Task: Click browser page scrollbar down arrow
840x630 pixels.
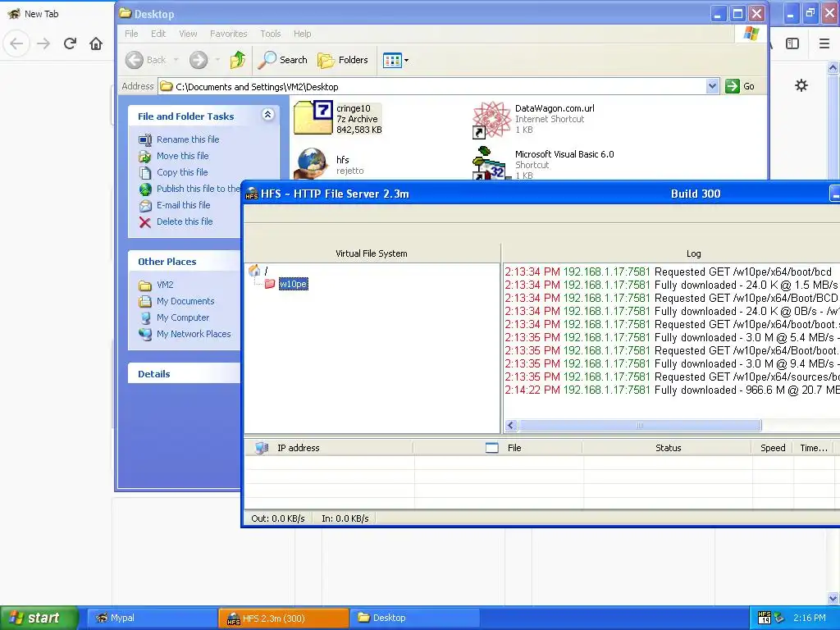Action: tap(833, 598)
